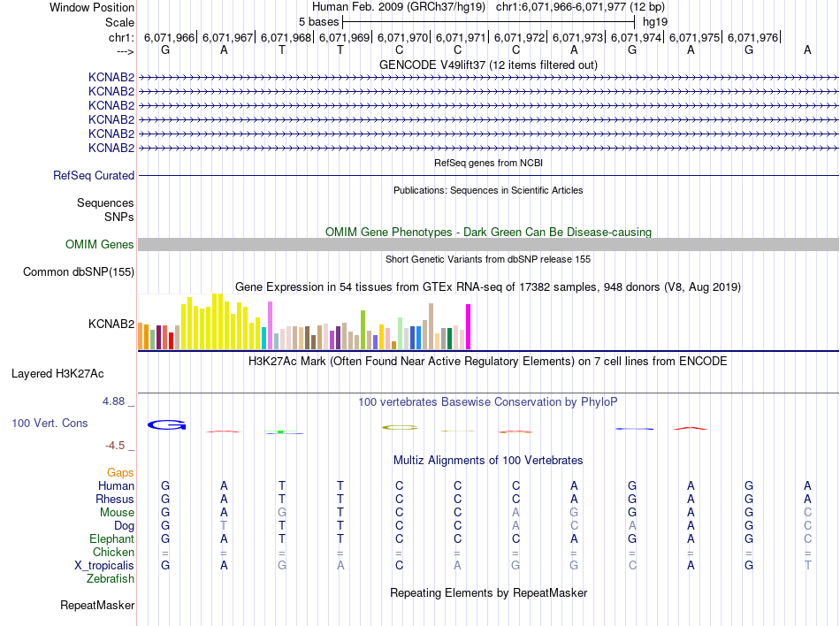This screenshot has width=840, height=626.
Task: Click the orange Gaps label
Action: (120, 472)
